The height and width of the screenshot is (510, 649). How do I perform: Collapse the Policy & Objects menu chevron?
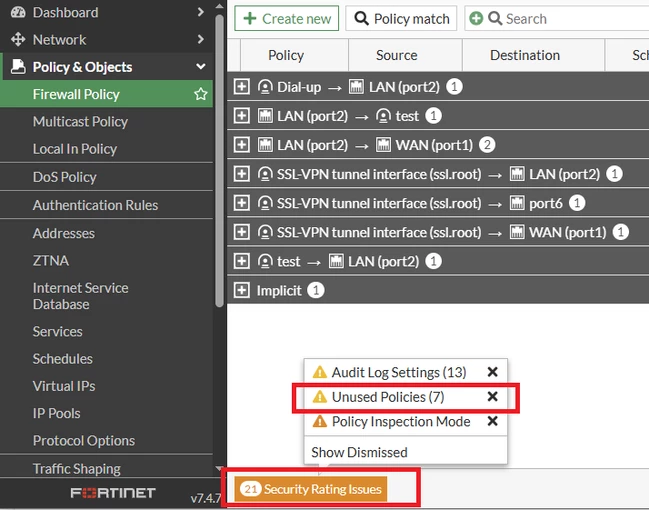pyautogui.click(x=200, y=66)
